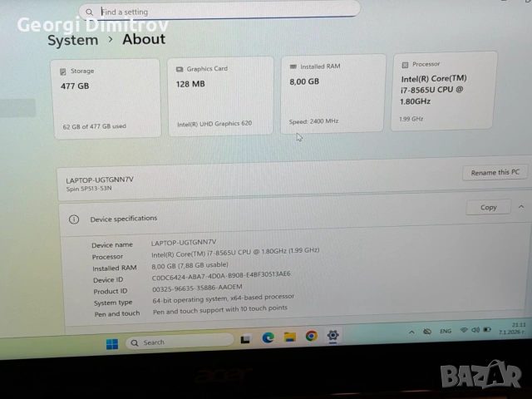Open the Graphics Card 128 MB card
Viewport: 532px width, 399px height.
[x=220, y=96]
